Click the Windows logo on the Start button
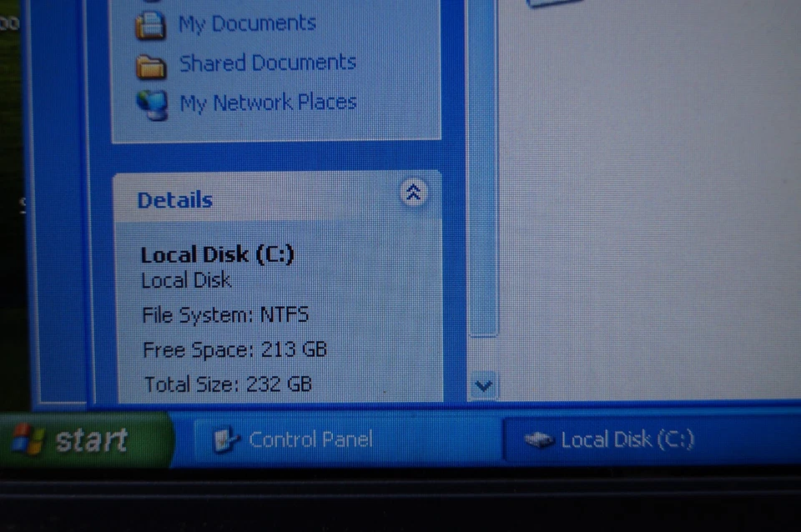 coord(31,439)
